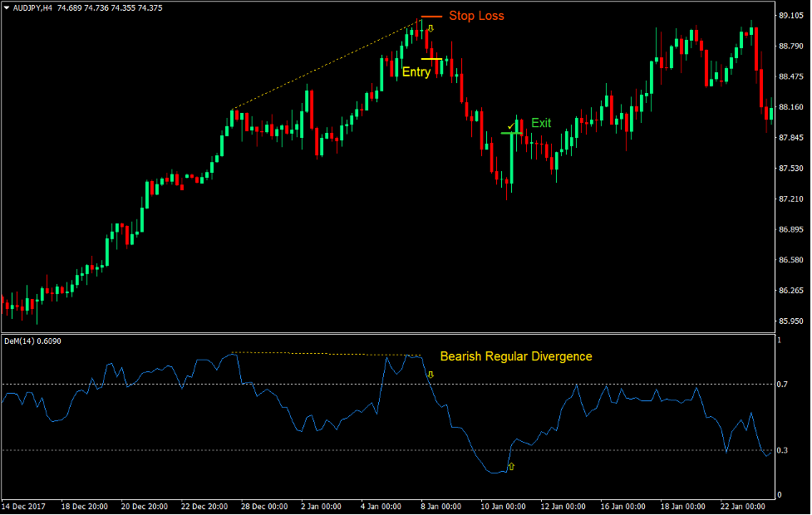Click the 87.845 price scale value
812x515 pixels.
790,138
